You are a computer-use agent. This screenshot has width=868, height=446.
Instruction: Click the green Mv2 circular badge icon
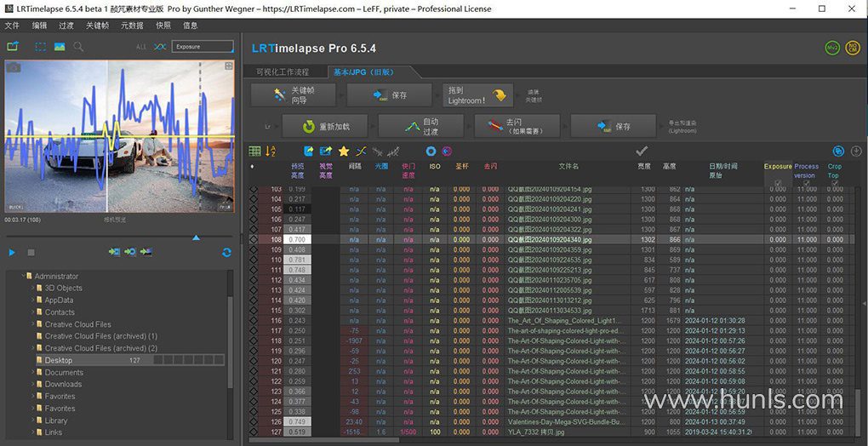pos(831,49)
